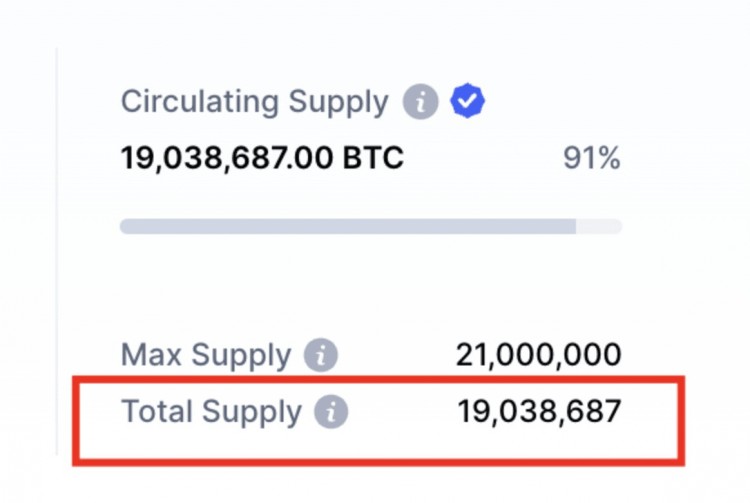
Task: Click the vertical divider line at left edge
Action: pyautogui.click(x=57, y=250)
